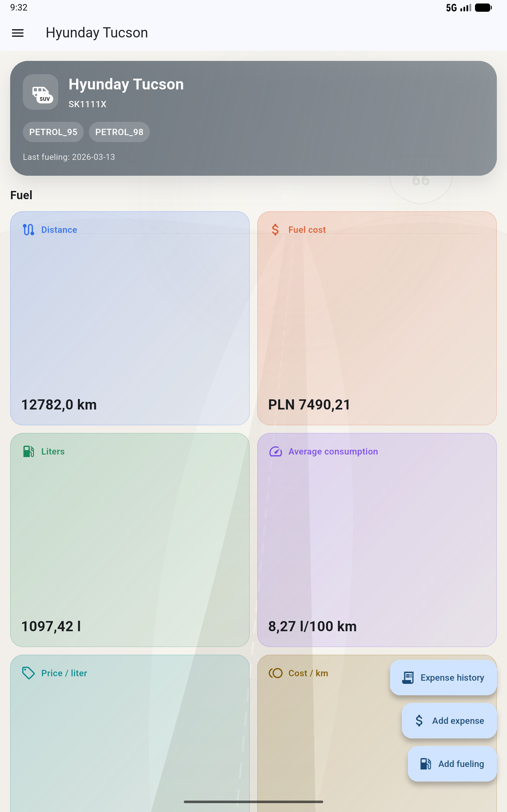Viewport: 507px width, 812px height.
Task: Tap the Fuel cost dollar icon
Action: (x=275, y=230)
